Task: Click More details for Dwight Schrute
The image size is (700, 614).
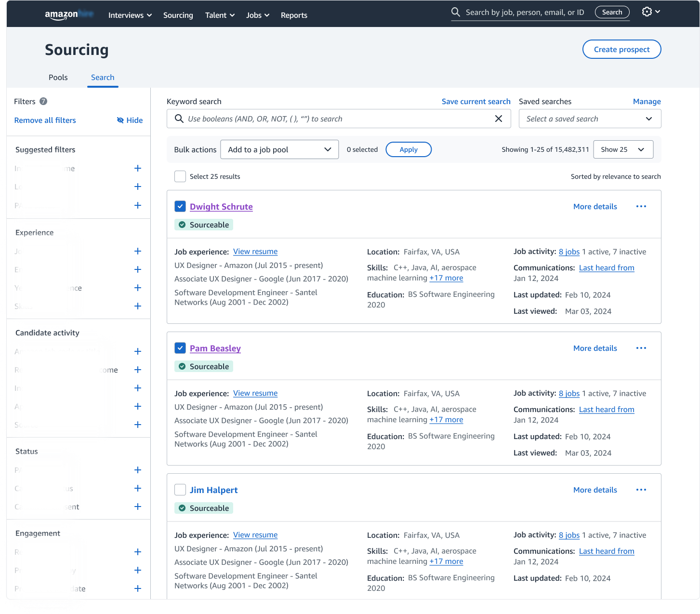Action: point(595,206)
